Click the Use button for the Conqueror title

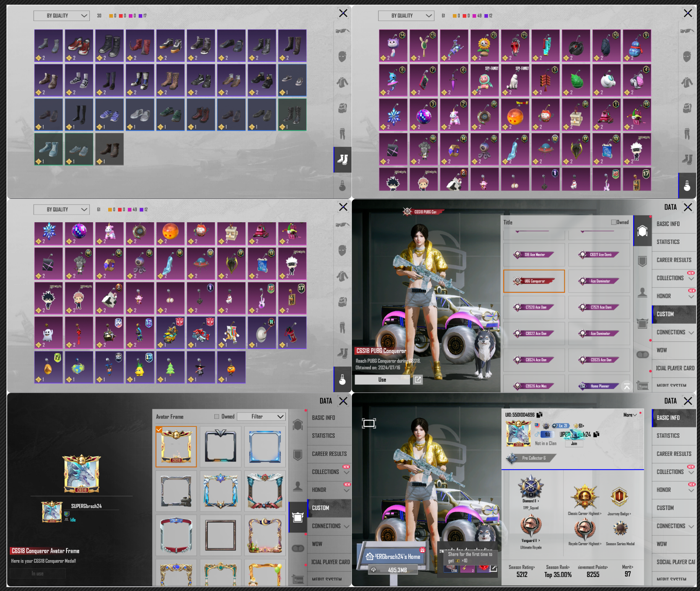tap(382, 379)
